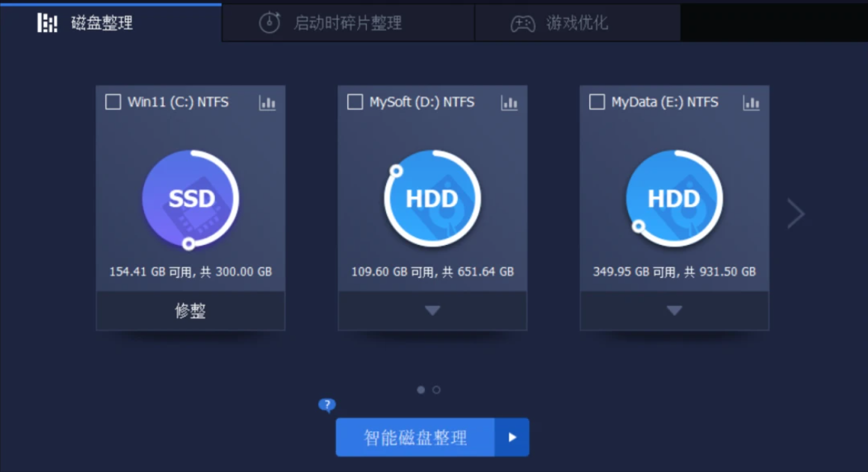Click the analysis chart icon on MySoft (D:)
This screenshot has width=868, height=472.
click(x=509, y=102)
